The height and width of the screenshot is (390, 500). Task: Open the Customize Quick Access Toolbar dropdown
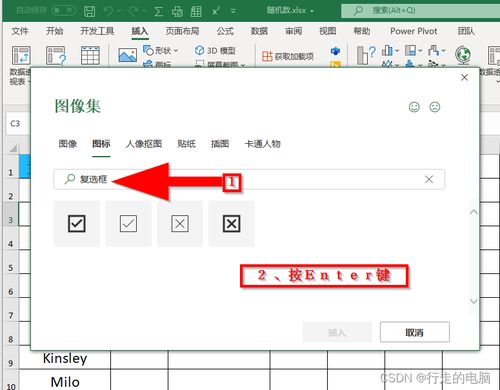(233, 11)
